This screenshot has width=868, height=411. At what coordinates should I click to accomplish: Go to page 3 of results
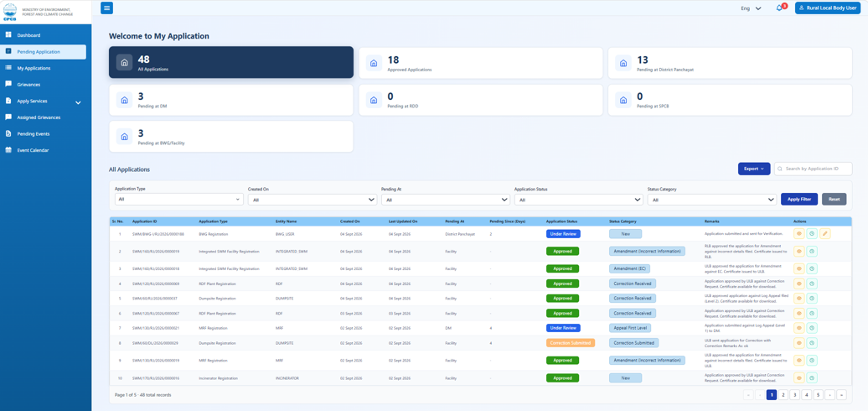point(795,395)
